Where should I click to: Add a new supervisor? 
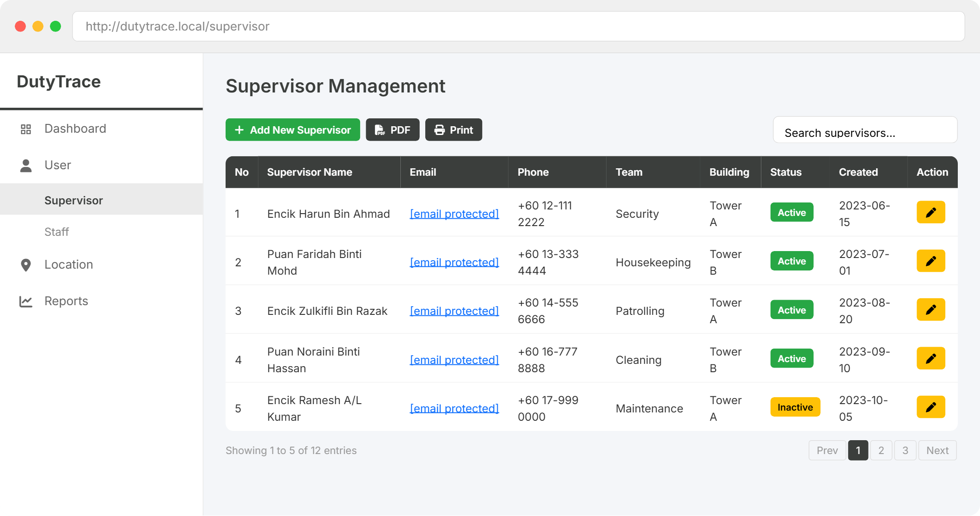pos(293,130)
